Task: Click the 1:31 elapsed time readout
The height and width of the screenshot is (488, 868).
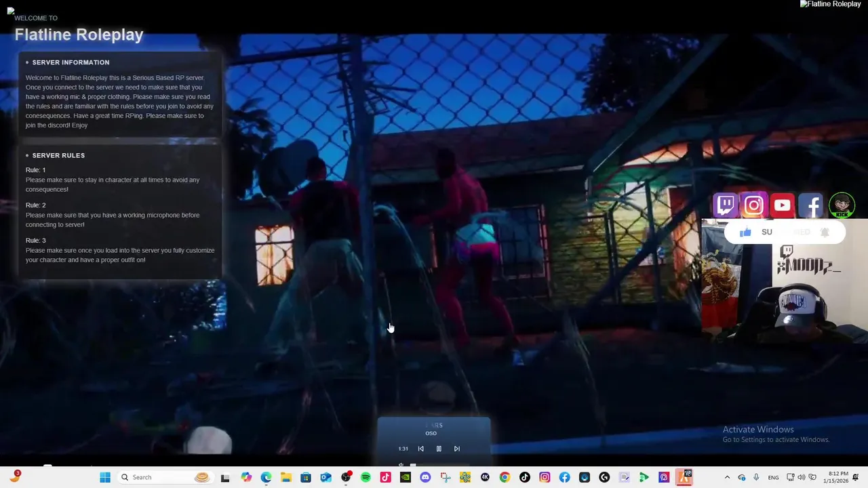Action: (x=403, y=449)
